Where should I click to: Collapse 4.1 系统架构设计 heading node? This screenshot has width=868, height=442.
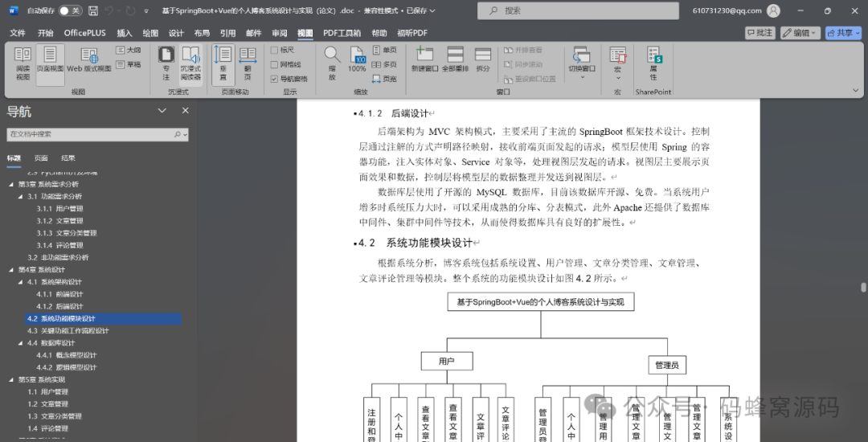tap(20, 282)
